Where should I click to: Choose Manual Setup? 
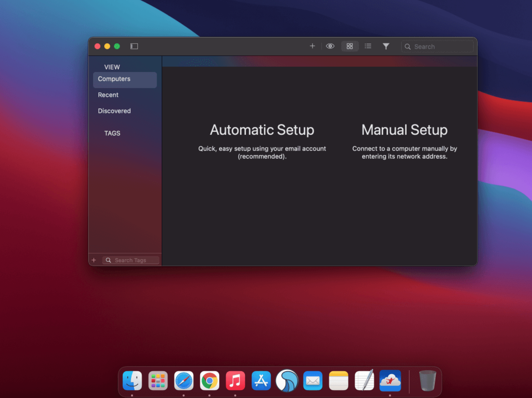pos(404,130)
